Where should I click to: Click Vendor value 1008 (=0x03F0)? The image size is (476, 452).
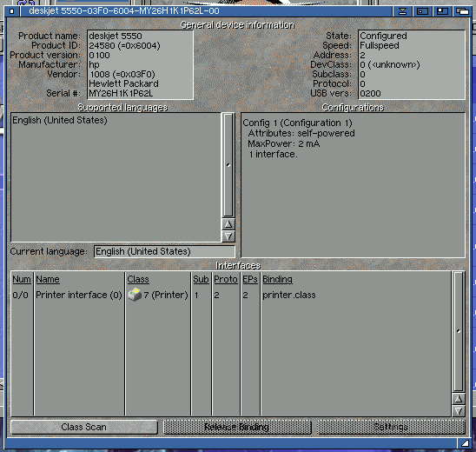(122, 74)
